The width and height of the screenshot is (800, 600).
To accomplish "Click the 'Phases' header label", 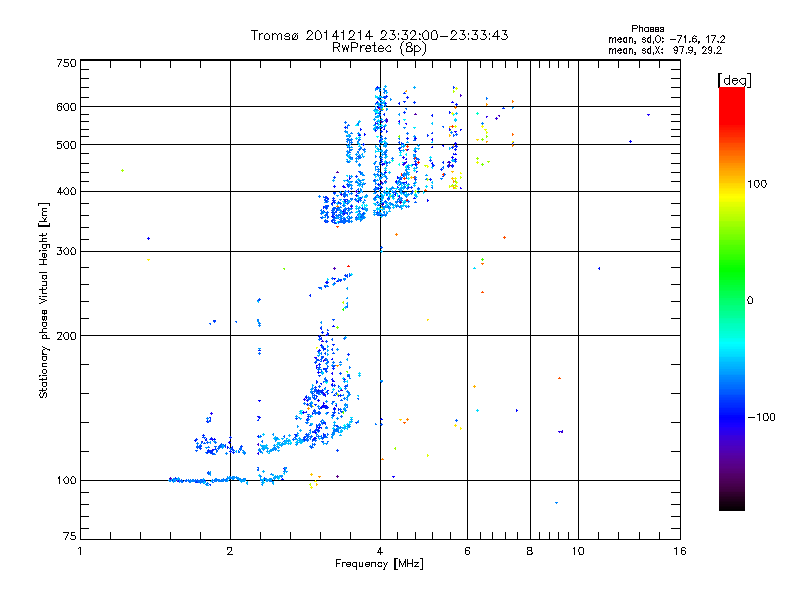I will 647,29.
